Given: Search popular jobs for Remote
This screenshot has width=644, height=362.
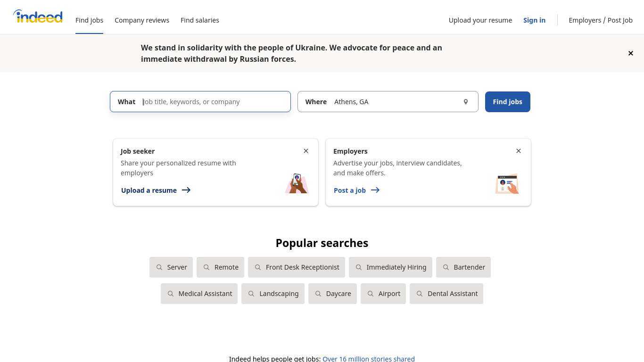Looking at the screenshot, I should [x=221, y=267].
